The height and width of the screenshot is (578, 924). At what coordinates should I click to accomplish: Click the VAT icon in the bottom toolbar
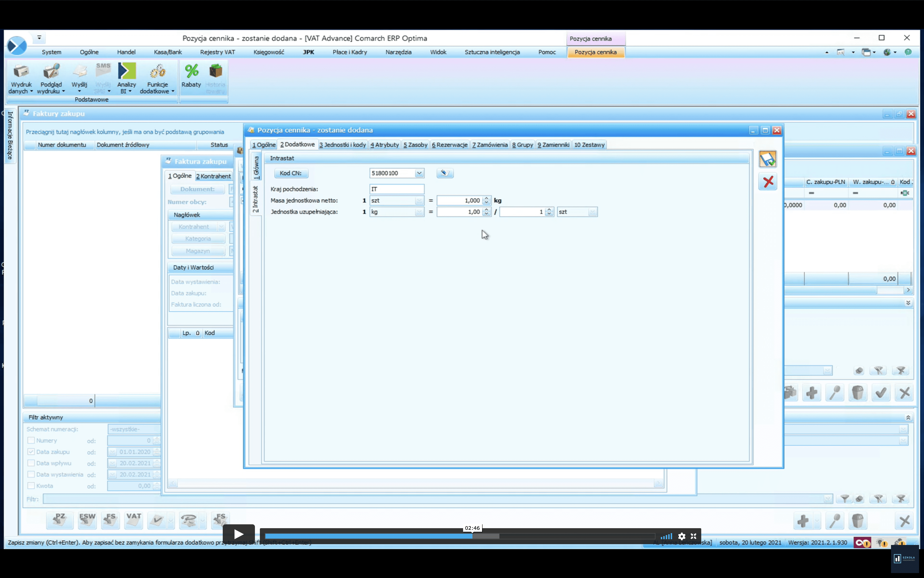pyautogui.click(x=133, y=520)
